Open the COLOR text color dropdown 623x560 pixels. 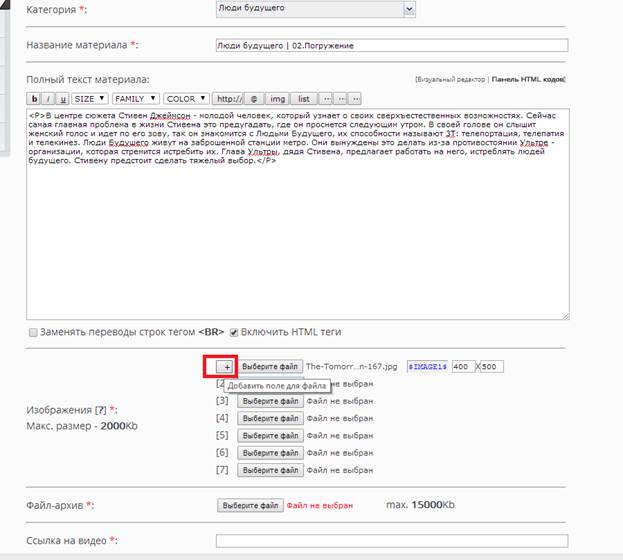[186, 99]
